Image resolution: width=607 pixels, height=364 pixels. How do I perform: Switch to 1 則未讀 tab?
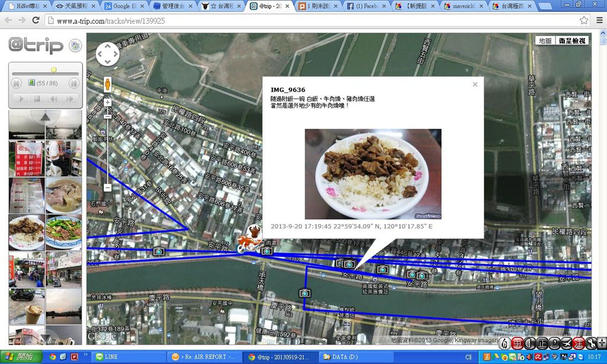[x=318, y=6]
